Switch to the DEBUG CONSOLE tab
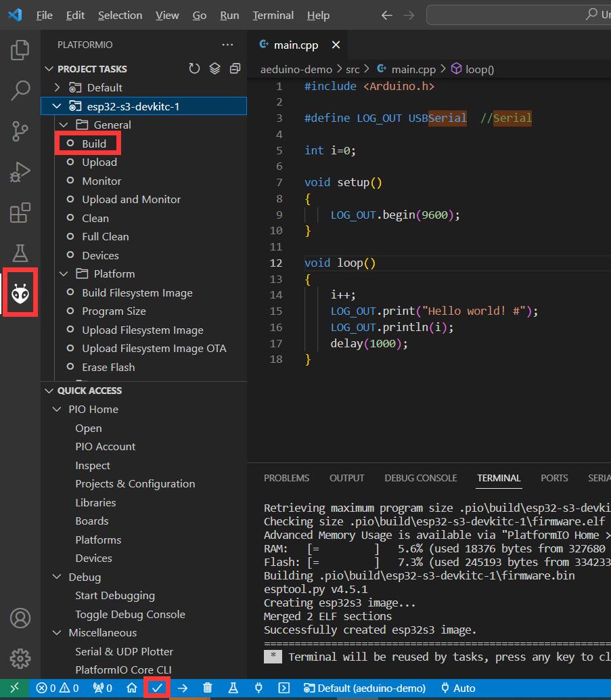The width and height of the screenshot is (611, 700). [421, 478]
